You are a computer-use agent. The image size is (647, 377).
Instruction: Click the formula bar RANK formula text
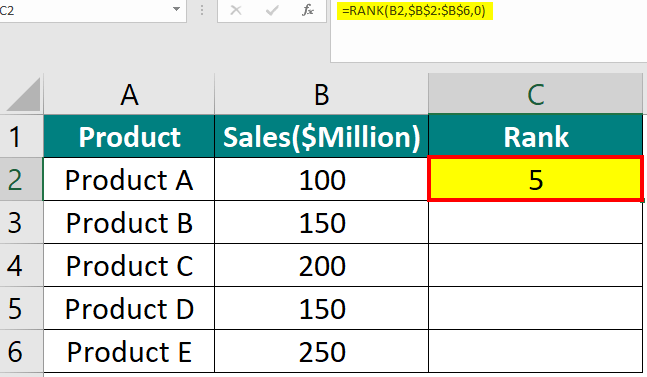[414, 10]
